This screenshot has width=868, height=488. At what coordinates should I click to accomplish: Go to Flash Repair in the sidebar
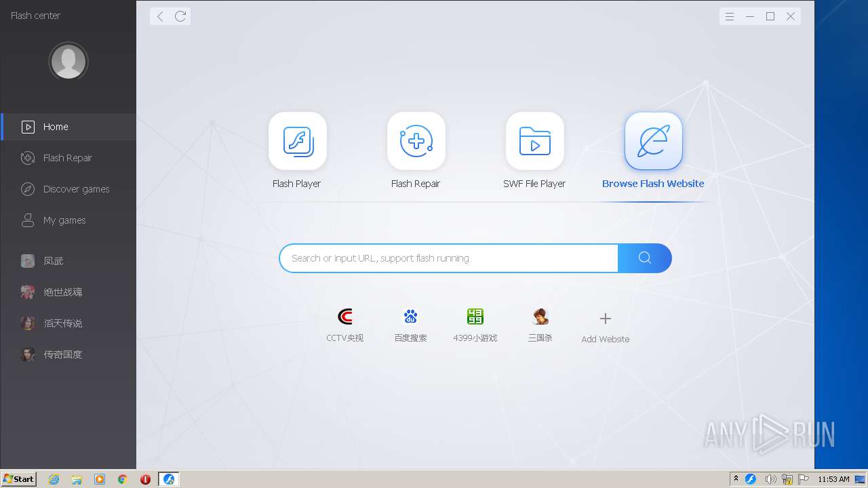(68, 158)
